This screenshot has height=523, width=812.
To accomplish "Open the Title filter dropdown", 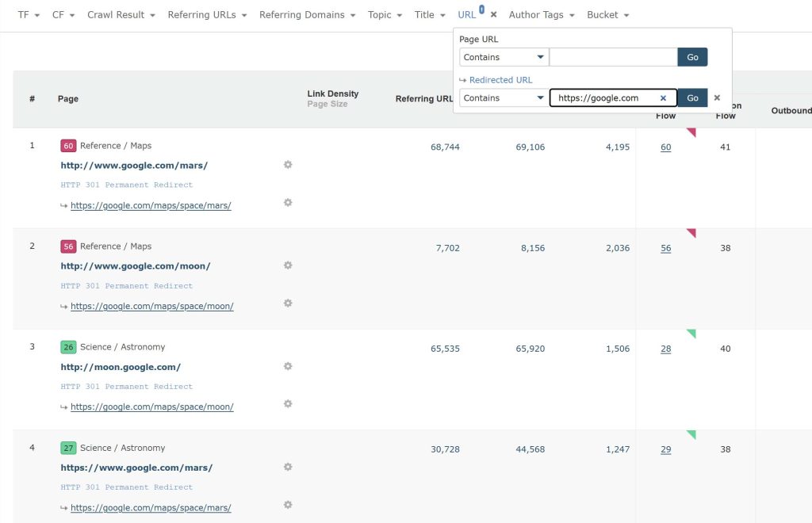I will pos(430,15).
